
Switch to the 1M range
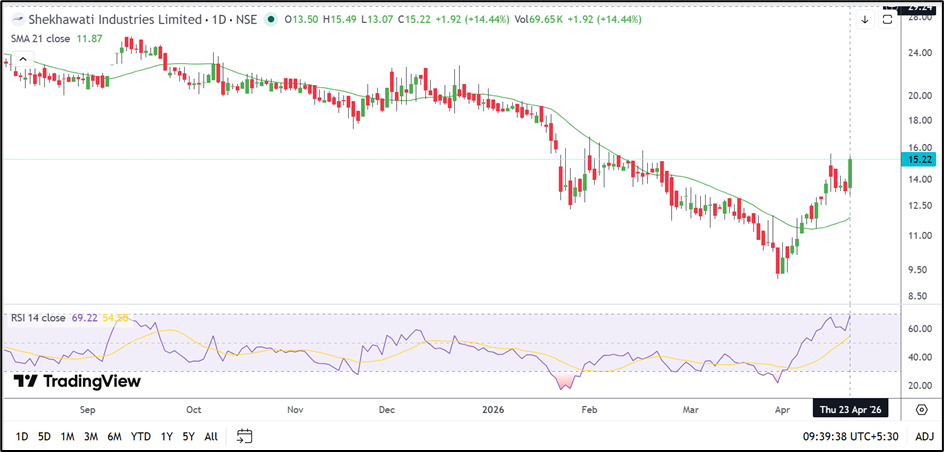pos(67,436)
